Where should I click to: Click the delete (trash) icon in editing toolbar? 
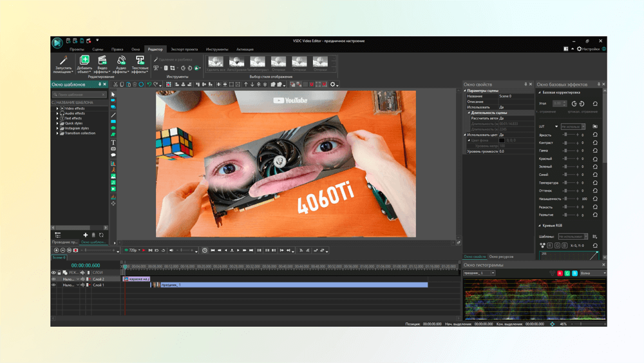(x=135, y=84)
